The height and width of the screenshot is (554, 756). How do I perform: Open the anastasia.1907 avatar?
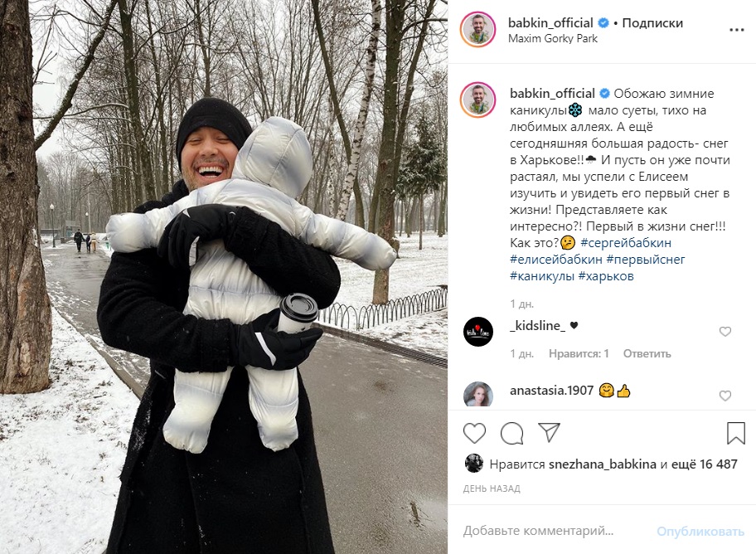(477, 395)
